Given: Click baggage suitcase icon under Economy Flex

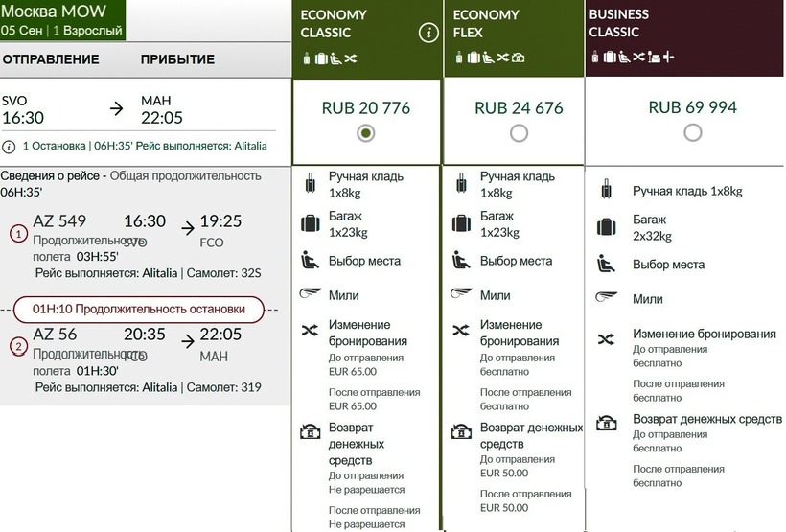Looking at the screenshot, I should (x=460, y=224).
